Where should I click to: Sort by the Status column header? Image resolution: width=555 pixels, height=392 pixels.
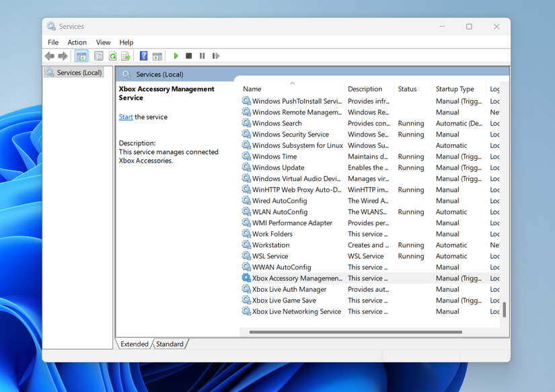tap(412, 89)
